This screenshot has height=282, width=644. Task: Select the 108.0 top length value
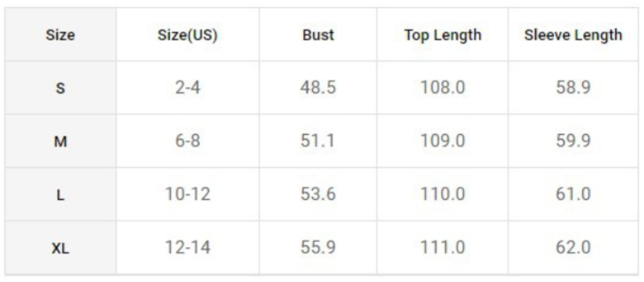coord(442,88)
